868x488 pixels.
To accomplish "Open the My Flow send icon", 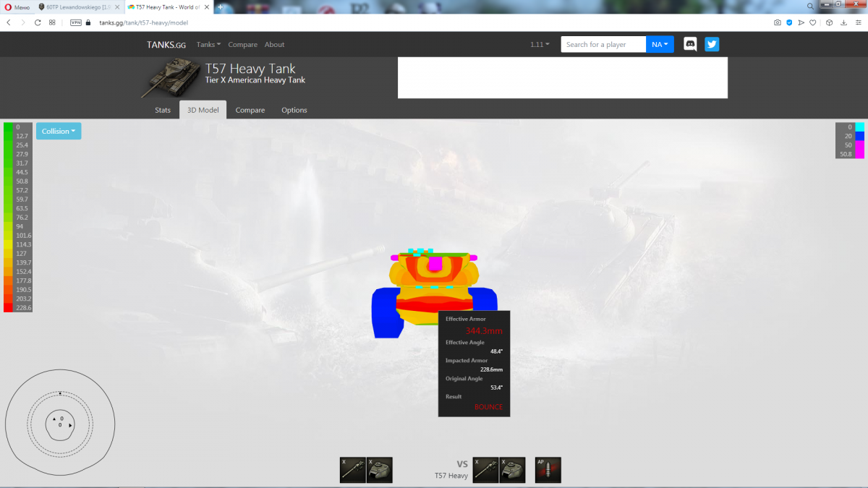I will 801,22.
